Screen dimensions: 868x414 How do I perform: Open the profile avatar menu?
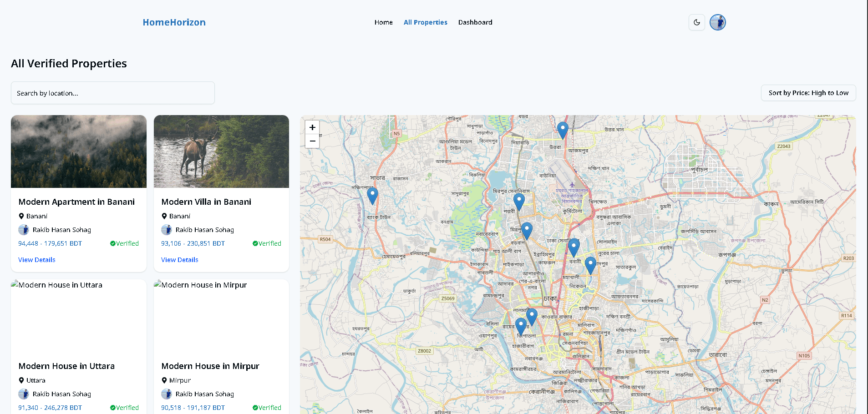tap(717, 22)
